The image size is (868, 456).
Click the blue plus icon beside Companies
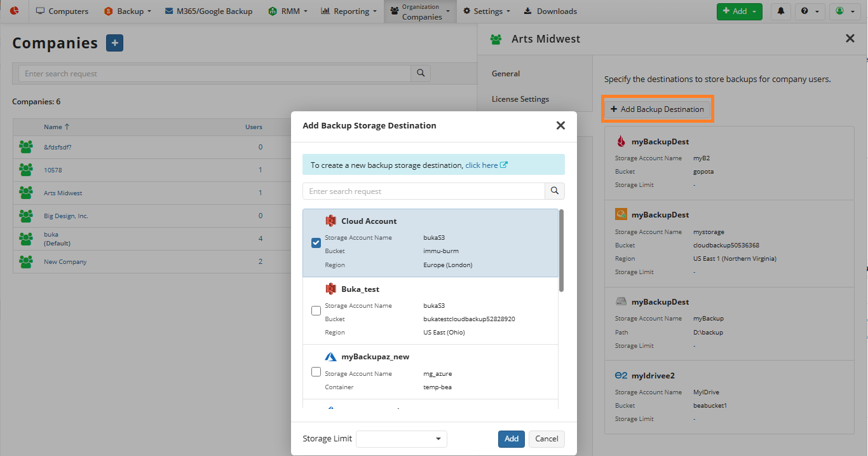pos(114,43)
